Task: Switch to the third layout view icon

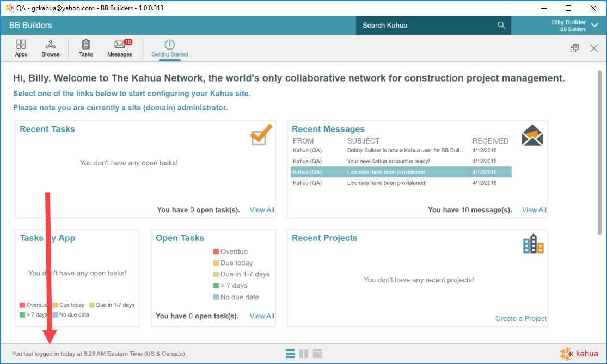Action: point(317,354)
